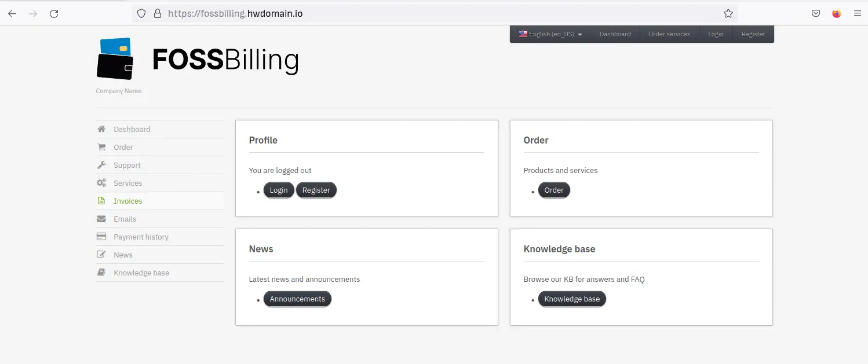Expand the English (en_US) language dropdown

[x=551, y=34]
